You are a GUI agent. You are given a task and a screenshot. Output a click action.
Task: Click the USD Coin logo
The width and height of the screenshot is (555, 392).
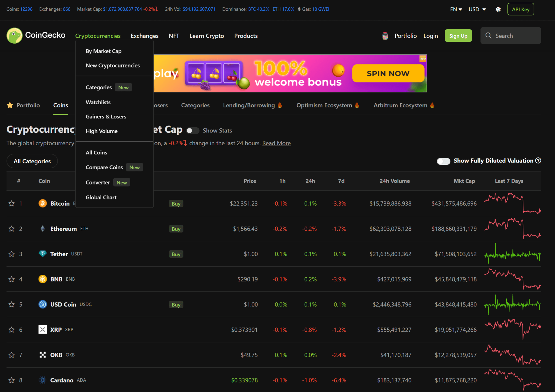tap(43, 304)
